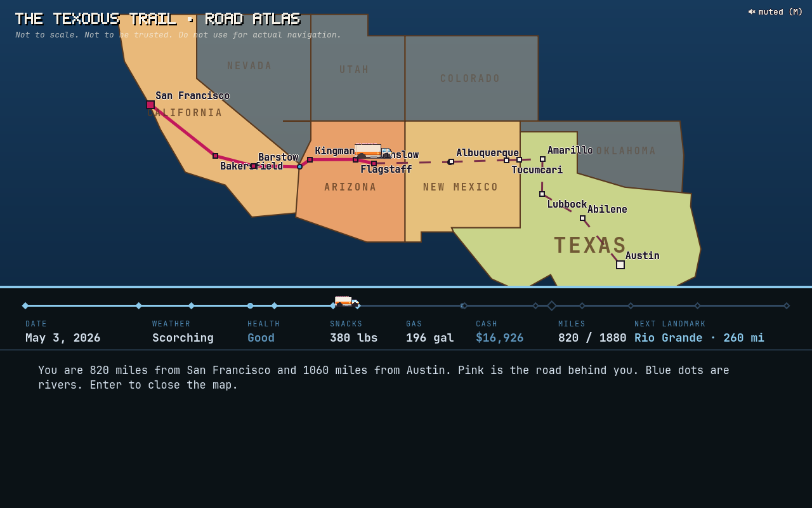Click the UTAH state label

point(355,70)
